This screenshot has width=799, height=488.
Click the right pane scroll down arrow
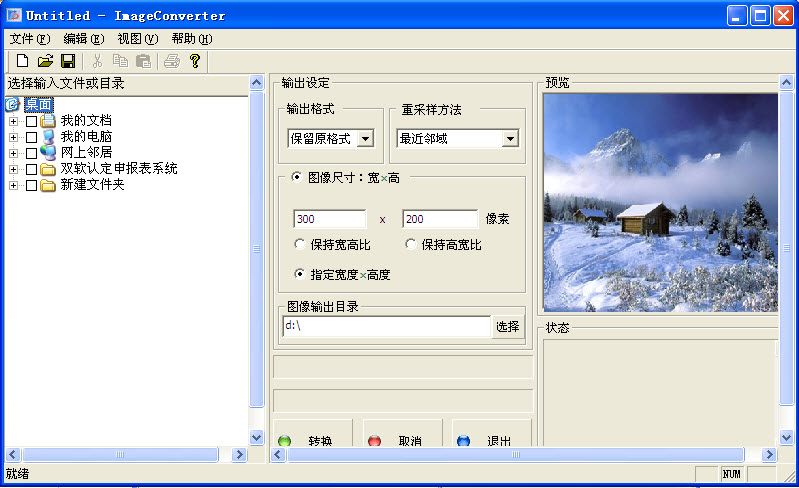point(786,437)
